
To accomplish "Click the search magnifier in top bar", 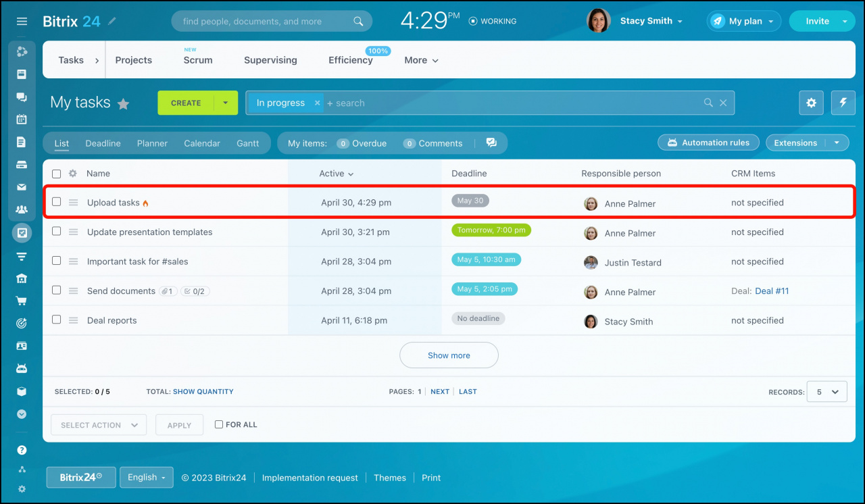I will (359, 22).
